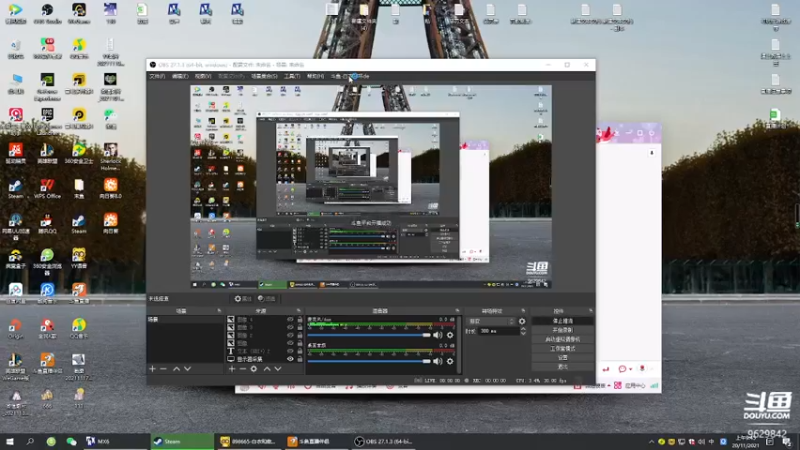Adjust 麦克风/Aux volume slider
800x450 pixels.
click(369, 335)
